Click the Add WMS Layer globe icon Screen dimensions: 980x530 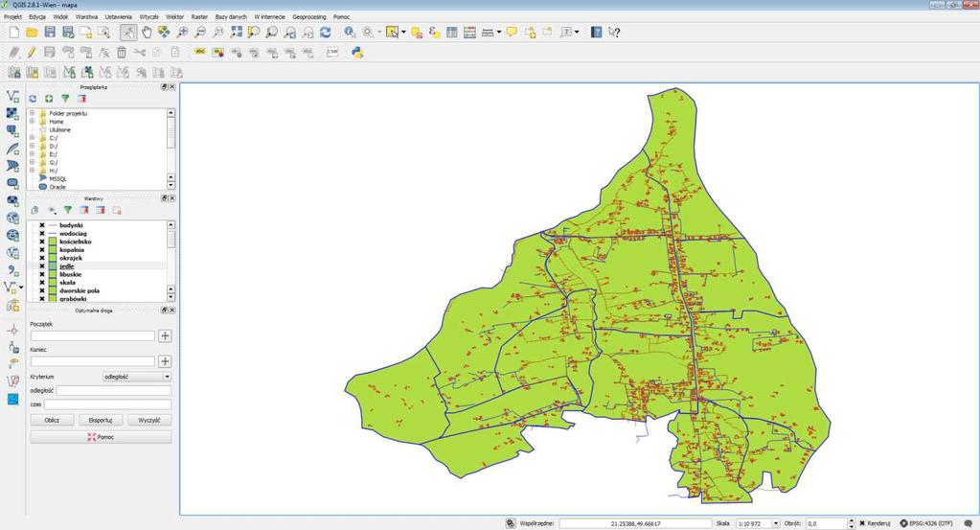tap(12, 219)
